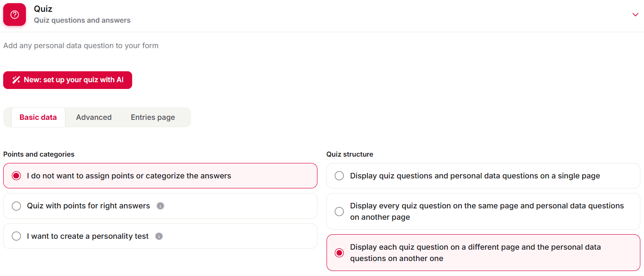
Task: Choose display everything on a single page
Action: pyautogui.click(x=483, y=176)
